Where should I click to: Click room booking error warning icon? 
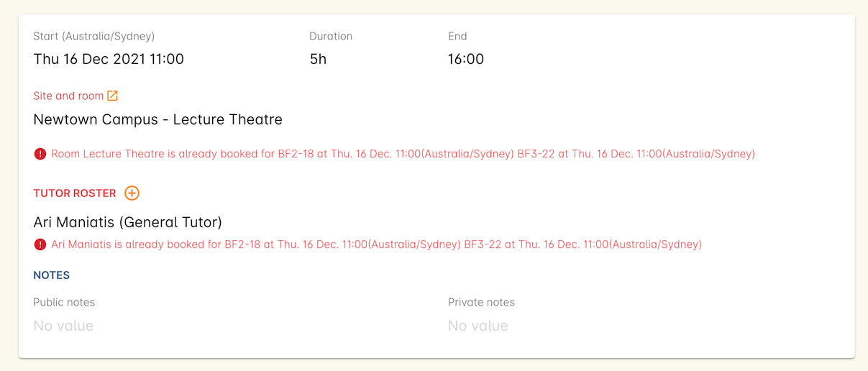pyautogui.click(x=40, y=154)
